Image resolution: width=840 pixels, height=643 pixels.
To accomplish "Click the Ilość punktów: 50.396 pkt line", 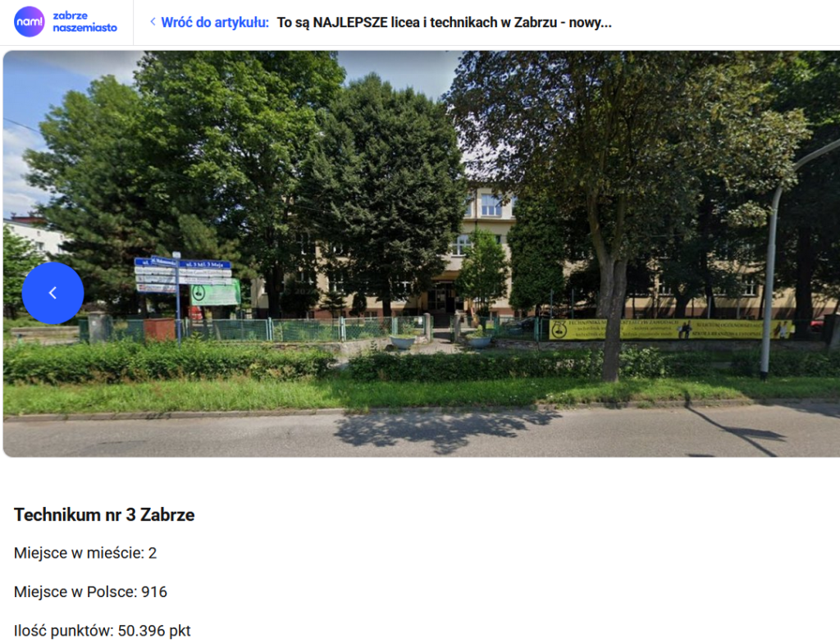I will coord(103,631).
